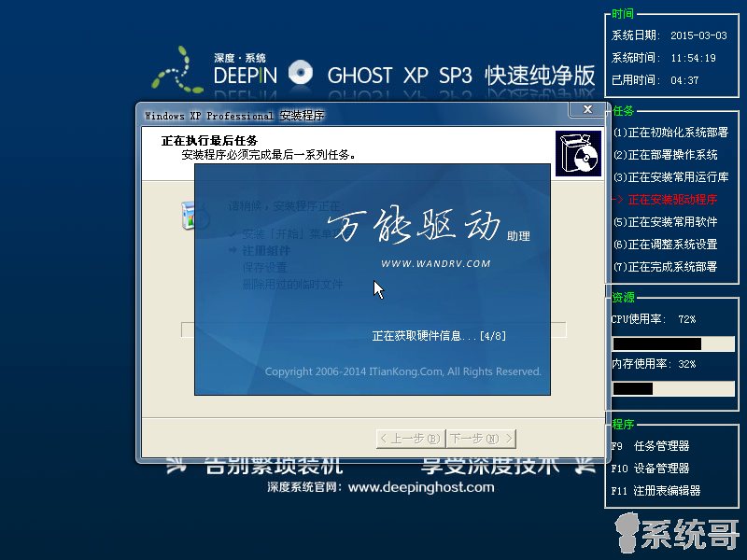
Task: Close the Windows XP Professional setup window
Action: pyautogui.click(x=587, y=109)
